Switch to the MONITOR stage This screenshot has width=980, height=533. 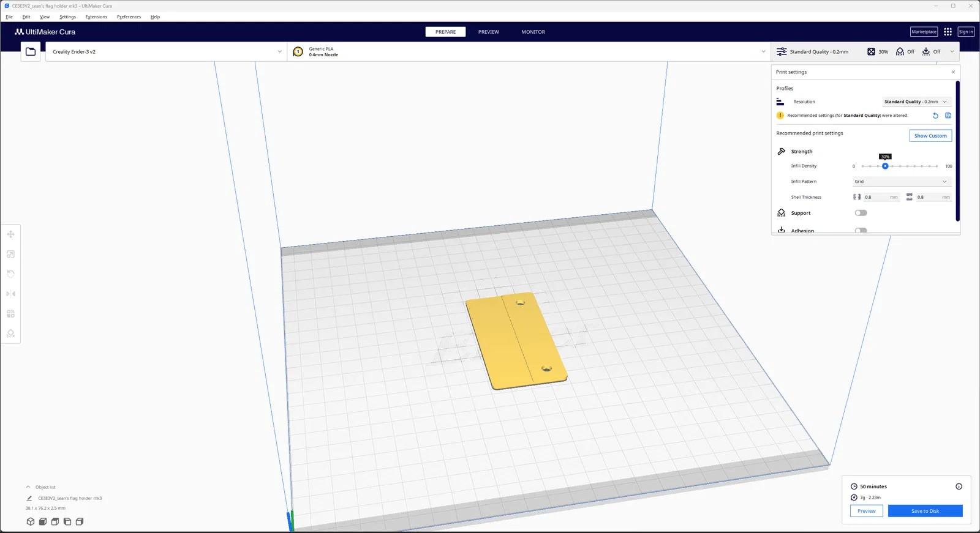(533, 32)
